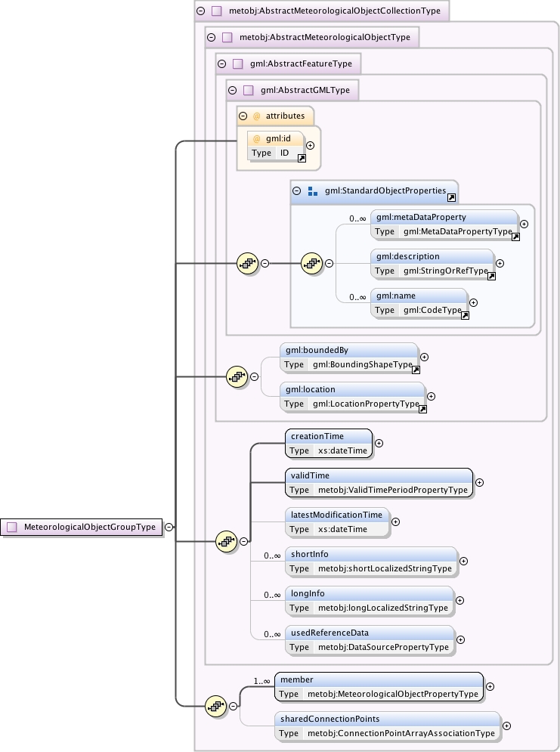The height and width of the screenshot is (752, 560).
Task: Expand usedReferenceData element
Action: (x=460, y=640)
